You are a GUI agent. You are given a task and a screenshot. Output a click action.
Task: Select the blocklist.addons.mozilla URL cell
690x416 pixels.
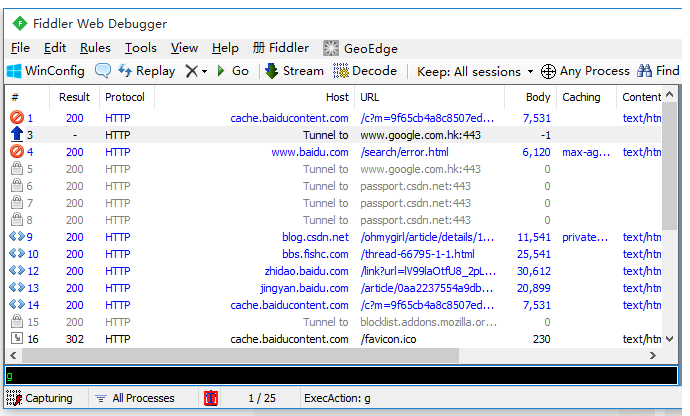[x=429, y=322]
